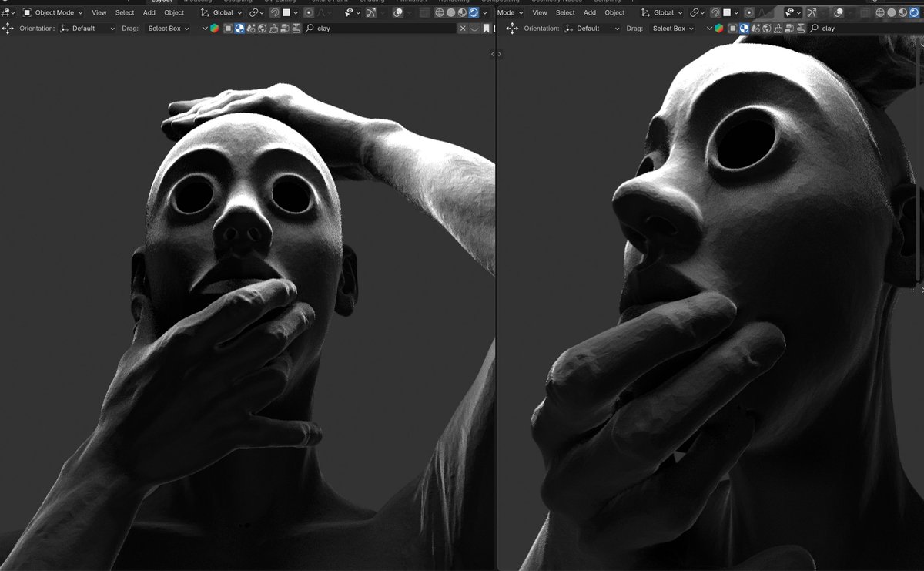The image size is (924, 571).
Task: Click 'clay' search field in left viewport
Action: pos(380,29)
